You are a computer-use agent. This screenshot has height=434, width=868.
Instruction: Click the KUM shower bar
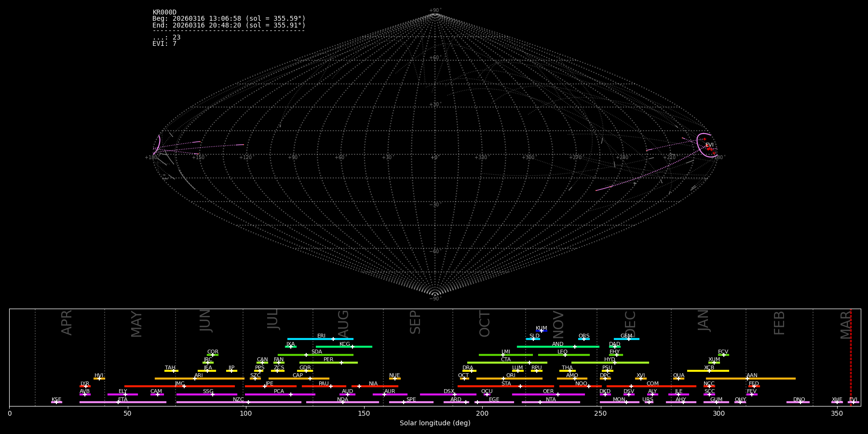tap(542, 331)
